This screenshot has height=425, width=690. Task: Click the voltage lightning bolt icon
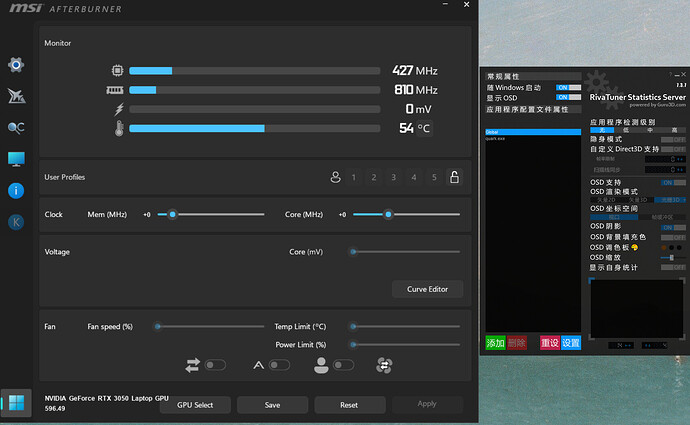(x=119, y=109)
